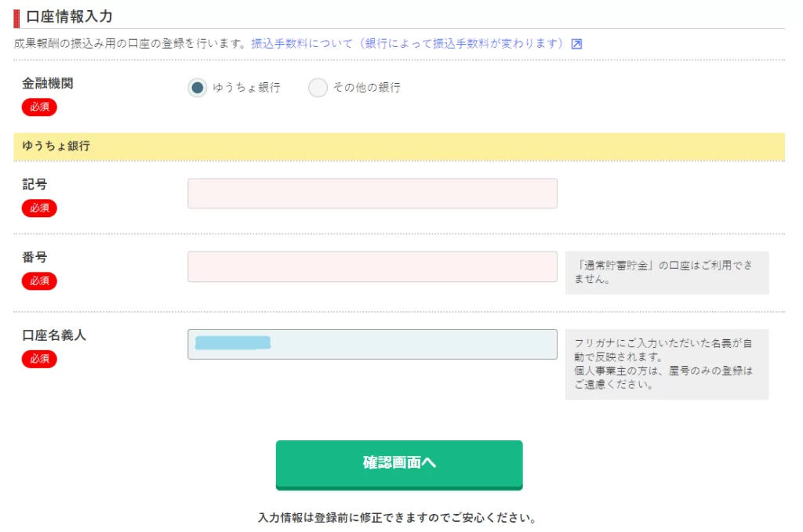
Task: Click the 口座名義人 name field
Action: pyautogui.click(x=372, y=344)
